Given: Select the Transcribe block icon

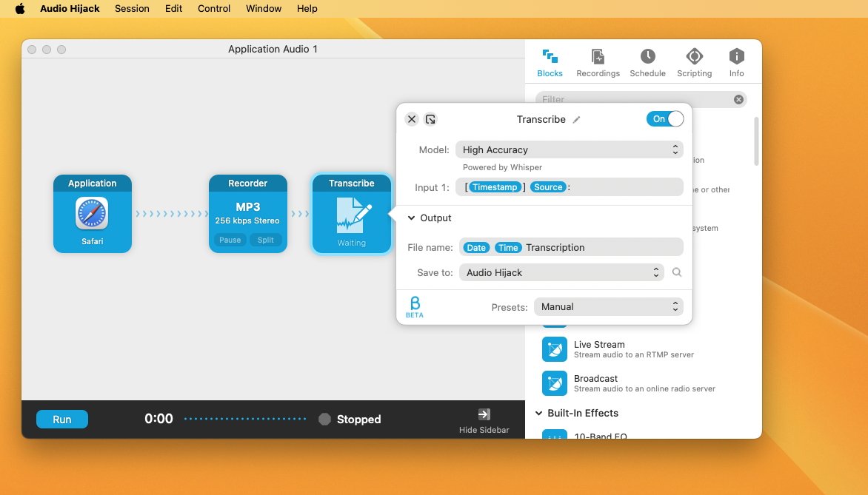Looking at the screenshot, I should click(352, 216).
